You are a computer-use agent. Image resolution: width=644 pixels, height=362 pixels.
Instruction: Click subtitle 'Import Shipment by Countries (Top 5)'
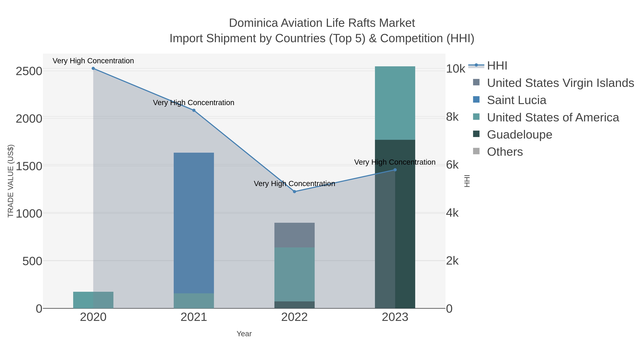click(267, 38)
